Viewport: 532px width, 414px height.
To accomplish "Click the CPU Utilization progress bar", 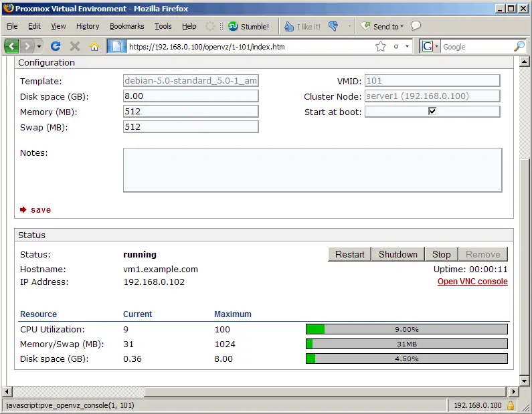I will click(x=406, y=329).
